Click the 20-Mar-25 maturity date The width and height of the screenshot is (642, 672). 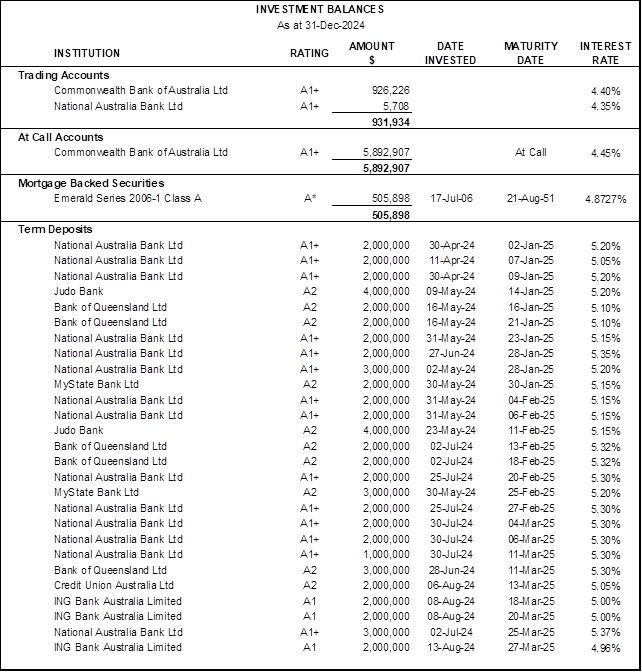point(531,616)
